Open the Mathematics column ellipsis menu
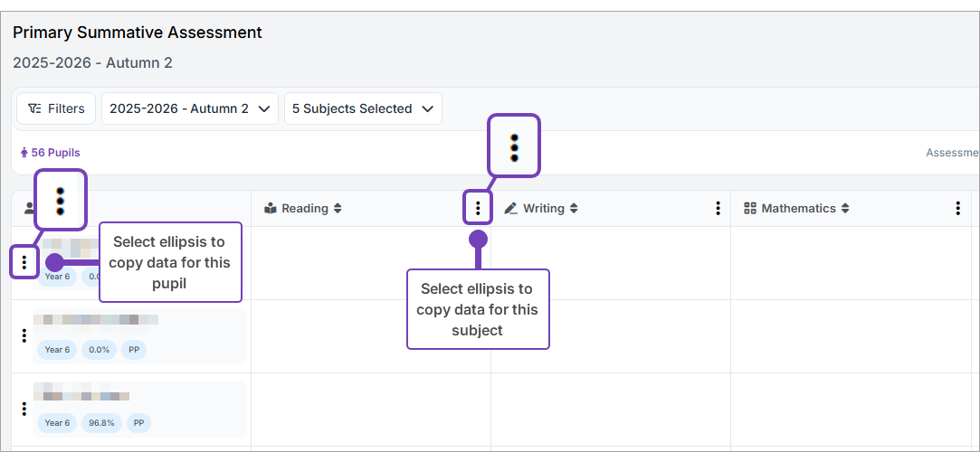980x452 pixels. coord(957,209)
